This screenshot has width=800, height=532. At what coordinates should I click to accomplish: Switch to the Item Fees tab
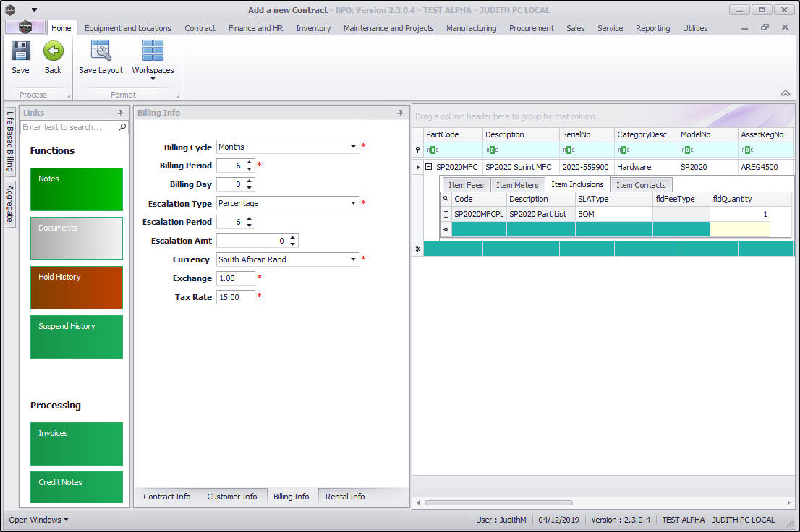tap(465, 185)
